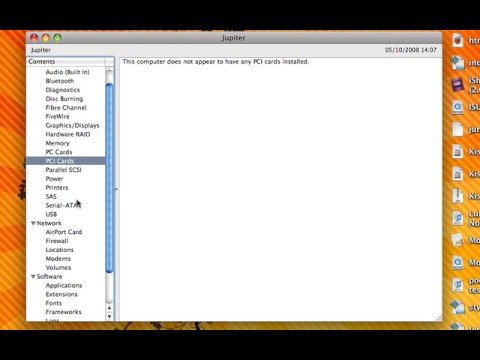Collapse the Software section triangle

pos(33,277)
